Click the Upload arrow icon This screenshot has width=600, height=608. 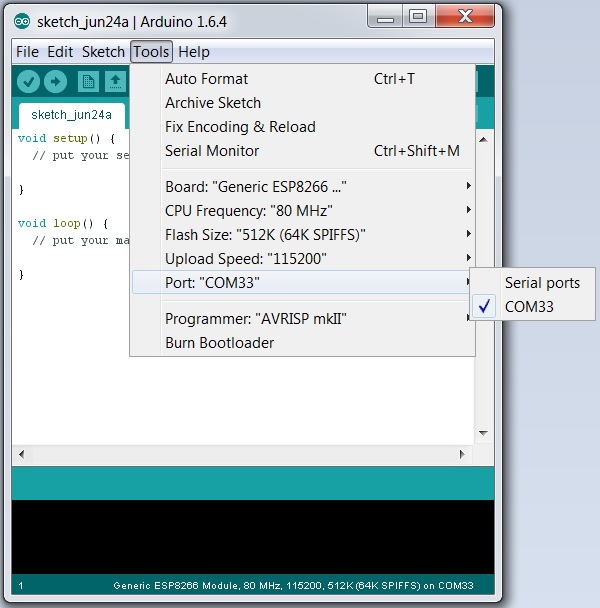55,81
